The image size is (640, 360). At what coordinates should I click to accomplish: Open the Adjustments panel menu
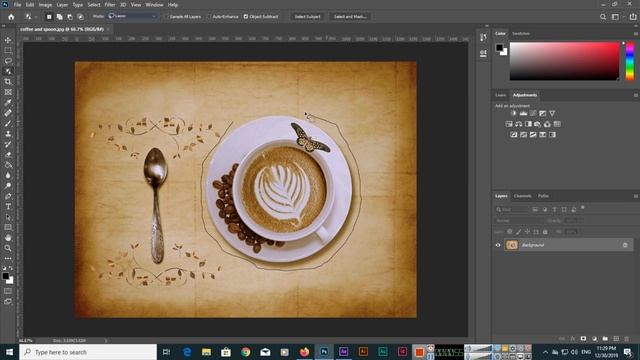(x=636, y=95)
